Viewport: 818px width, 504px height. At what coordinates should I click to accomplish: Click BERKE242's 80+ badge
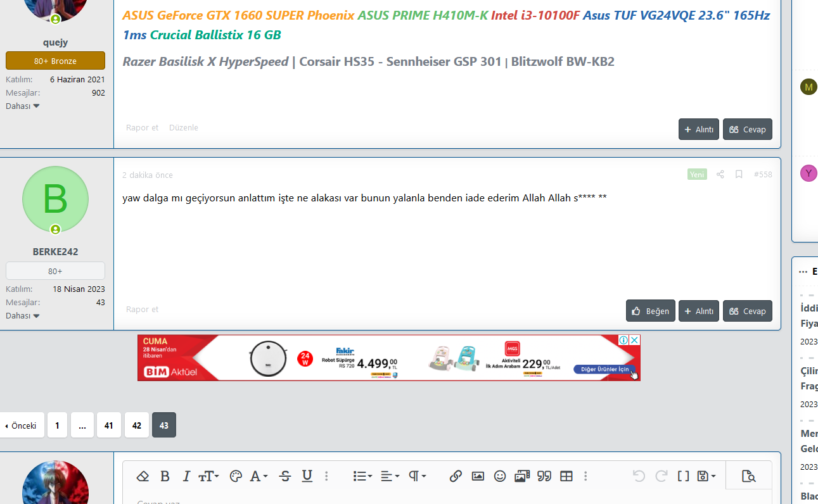coord(55,271)
